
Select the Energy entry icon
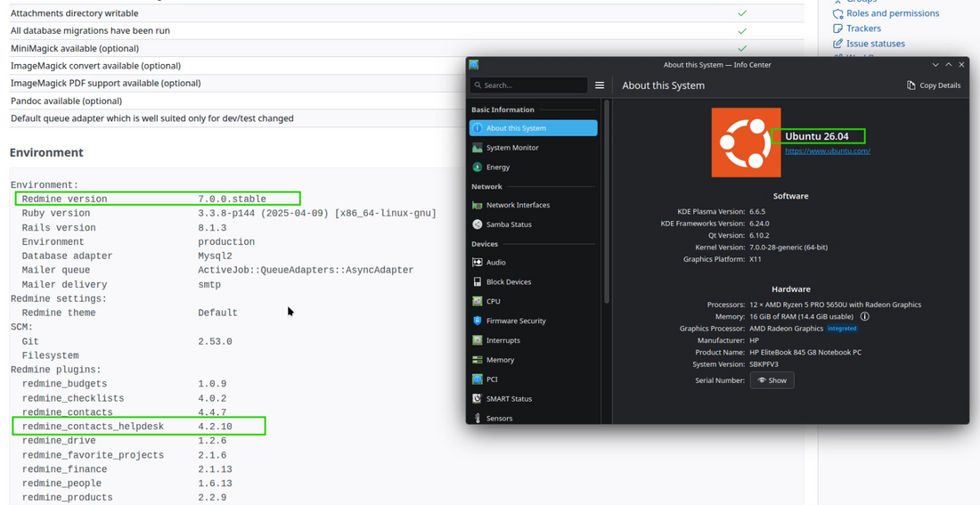point(478,167)
